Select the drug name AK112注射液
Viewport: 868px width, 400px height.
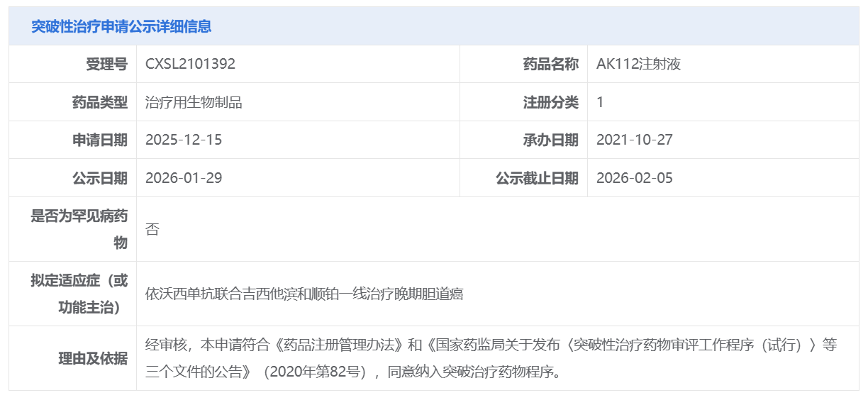tap(638, 65)
